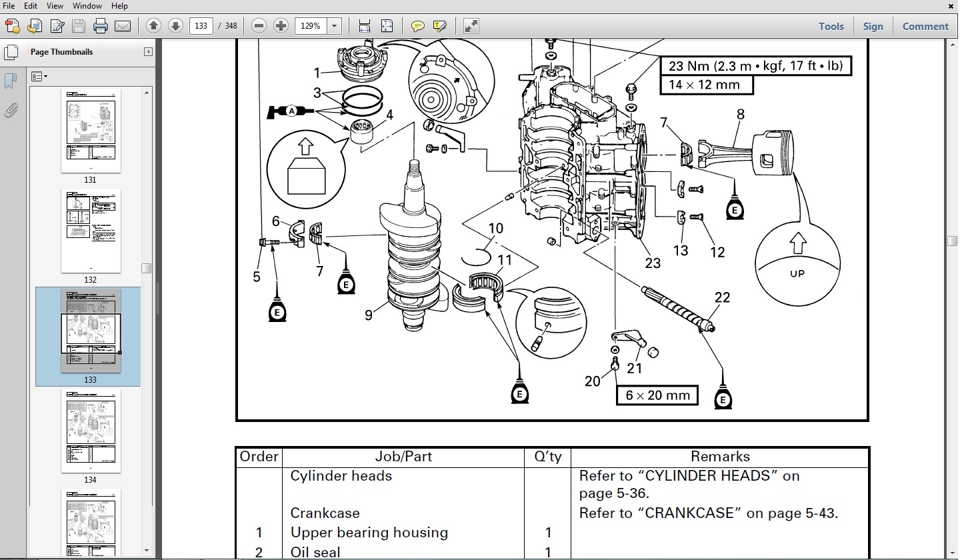Enable fit page width view
The height and width of the screenshot is (560, 960).
(364, 26)
